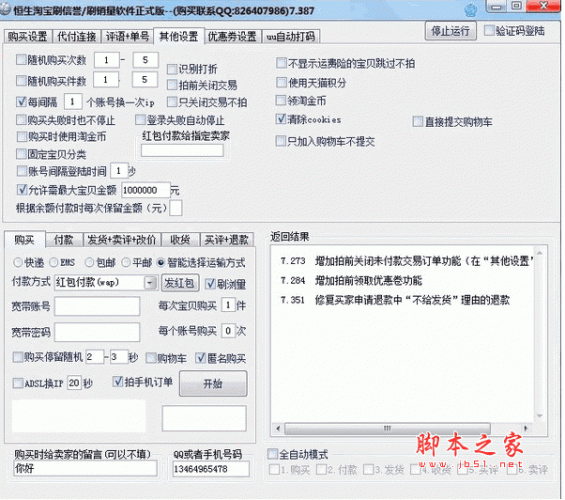Open the 评语+单号 tab
This screenshot has width=565, height=500.
pos(127,36)
